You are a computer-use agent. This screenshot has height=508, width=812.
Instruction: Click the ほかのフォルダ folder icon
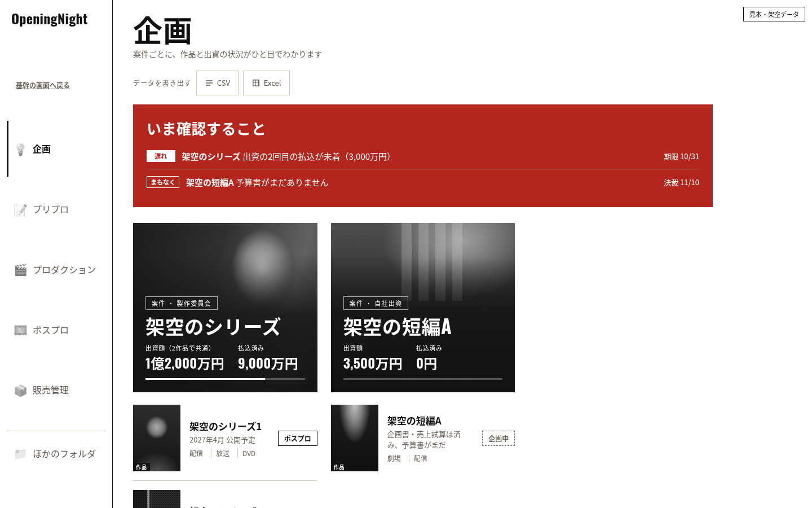coord(21,454)
